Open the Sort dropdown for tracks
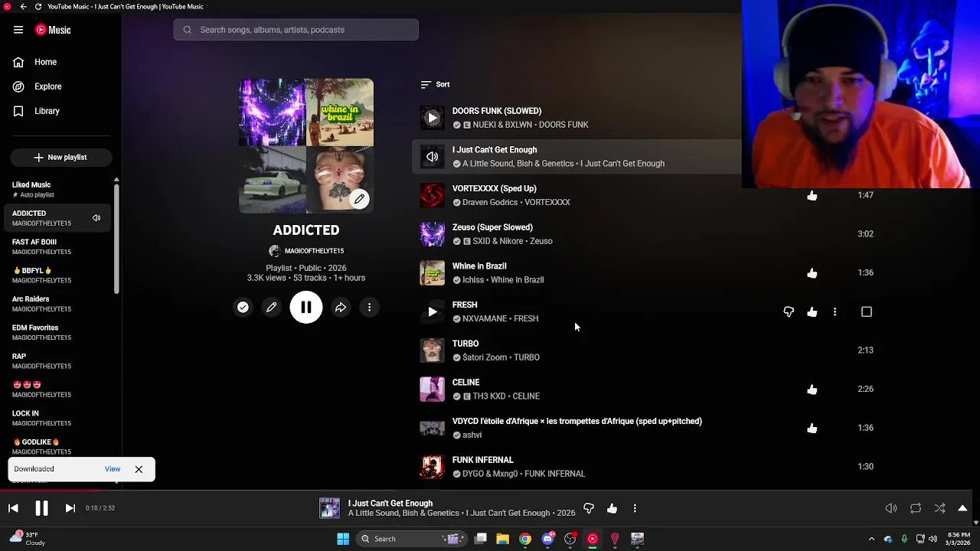This screenshot has height=551, width=980. click(435, 84)
